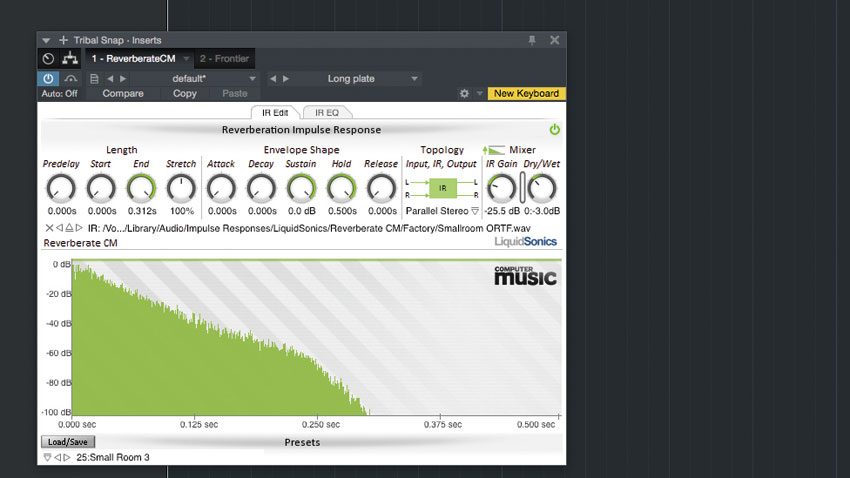The width and height of the screenshot is (850, 478).
Task: Load the previous IR file arrow
Action: (60, 228)
